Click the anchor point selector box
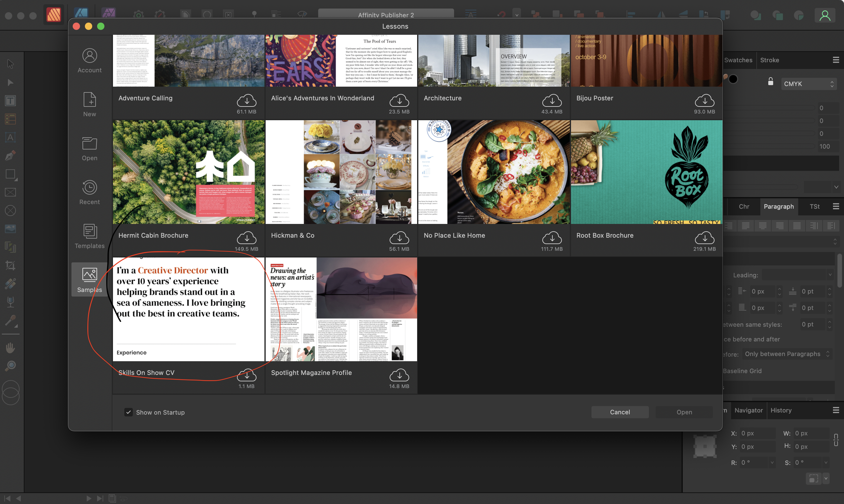 705,446
